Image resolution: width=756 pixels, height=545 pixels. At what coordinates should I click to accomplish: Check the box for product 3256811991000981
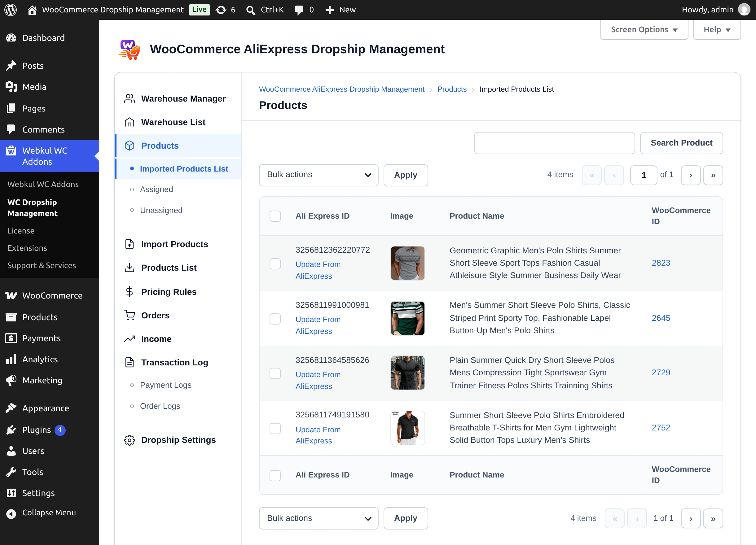click(x=275, y=319)
